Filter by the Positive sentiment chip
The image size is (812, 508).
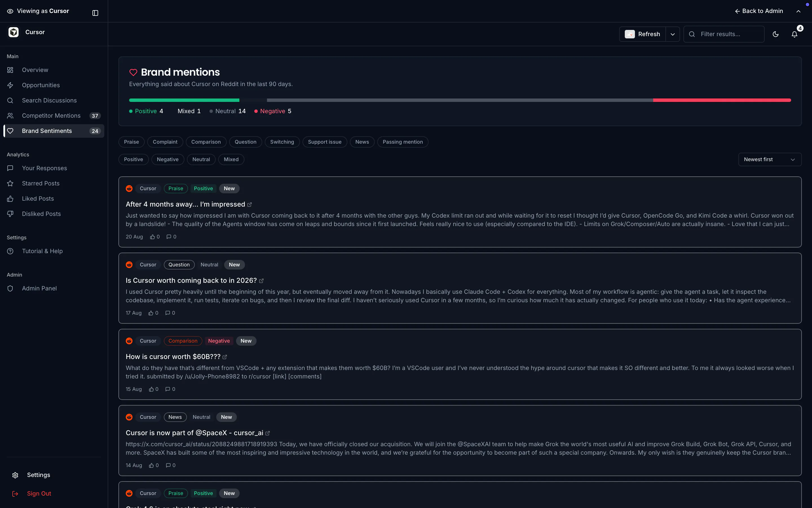tap(134, 159)
